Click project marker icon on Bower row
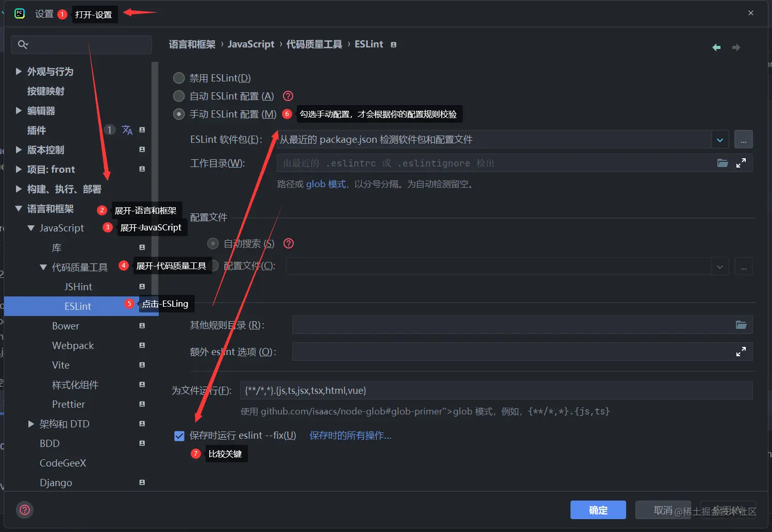 click(x=142, y=326)
